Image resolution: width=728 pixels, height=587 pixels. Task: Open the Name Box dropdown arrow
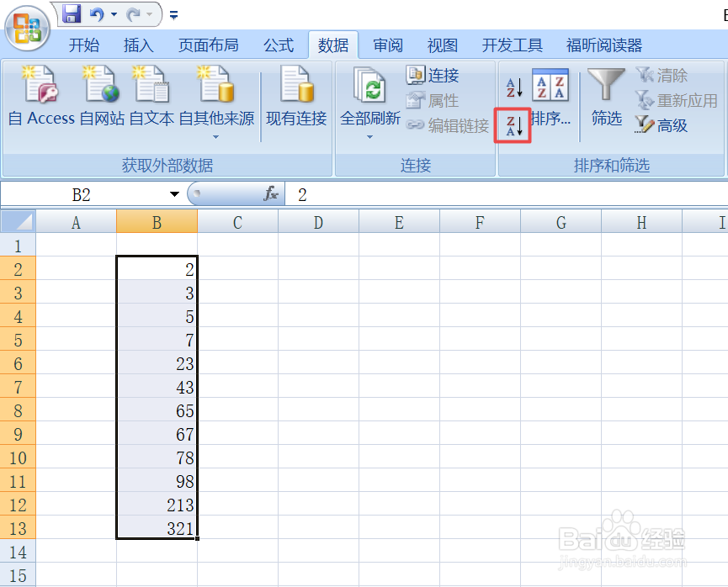click(174, 194)
